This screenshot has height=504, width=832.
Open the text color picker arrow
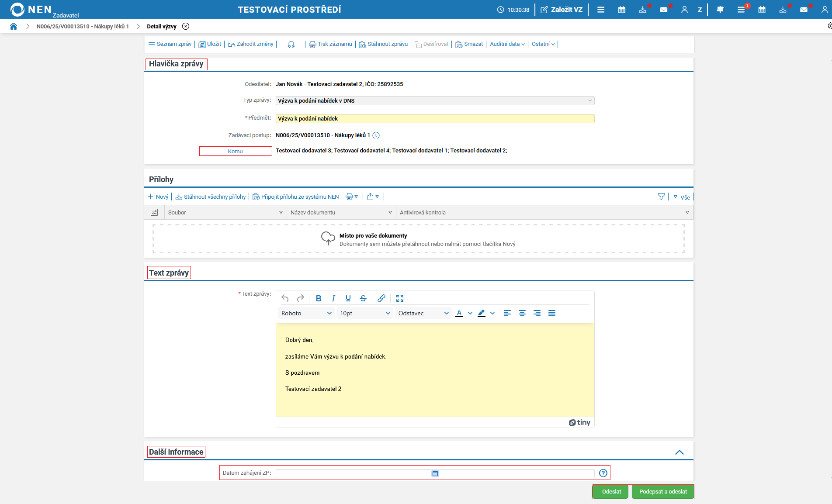pyautogui.click(x=470, y=313)
